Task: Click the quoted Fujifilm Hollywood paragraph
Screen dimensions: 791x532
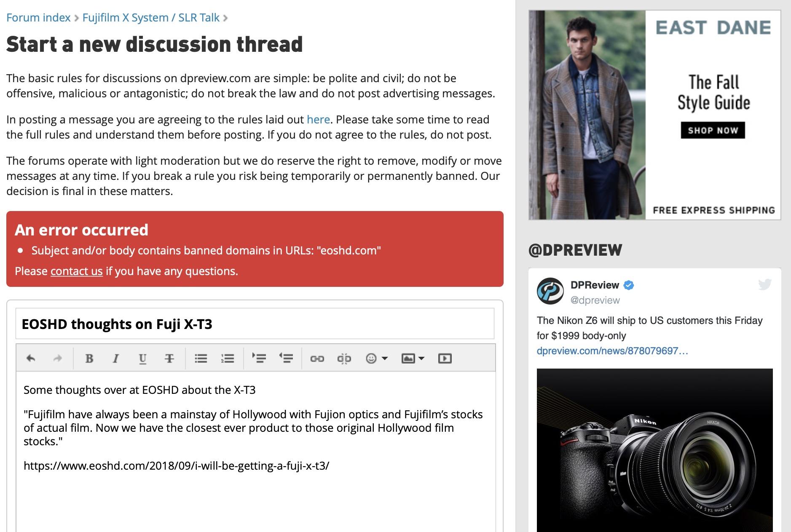Action: 253,428
